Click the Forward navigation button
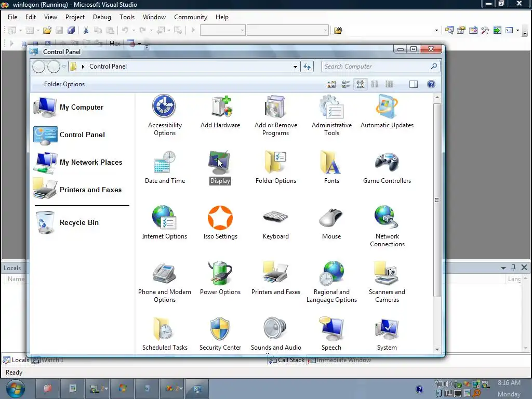532x399 pixels. pyautogui.click(x=54, y=67)
